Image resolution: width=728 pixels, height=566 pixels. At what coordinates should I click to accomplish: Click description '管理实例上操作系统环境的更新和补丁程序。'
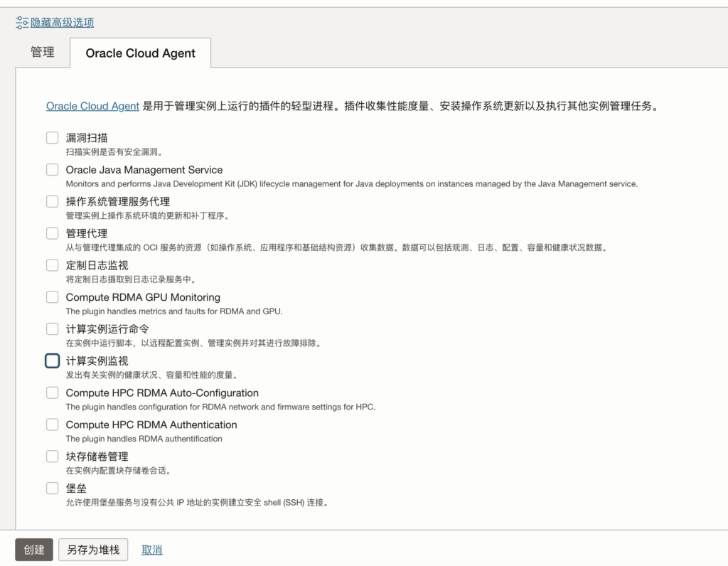147,216
